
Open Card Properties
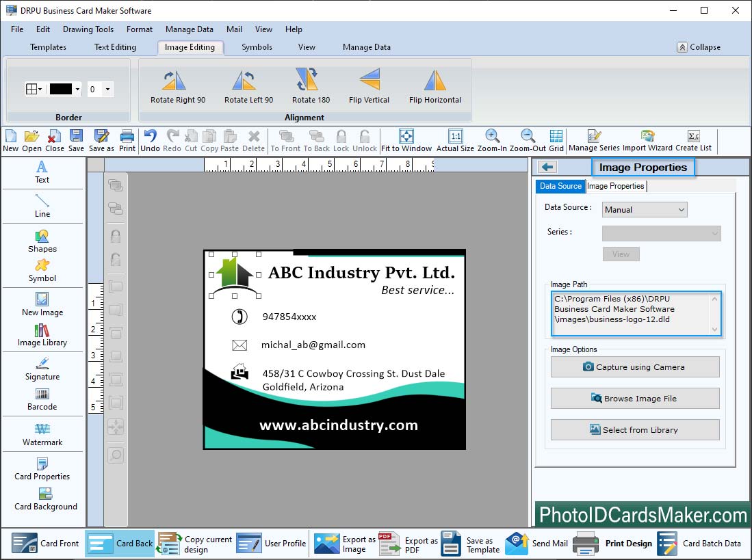[x=42, y=469]
